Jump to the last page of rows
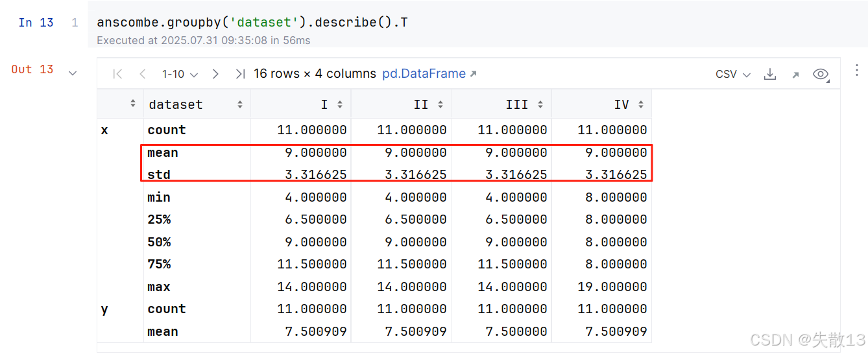 pos(240,74)
